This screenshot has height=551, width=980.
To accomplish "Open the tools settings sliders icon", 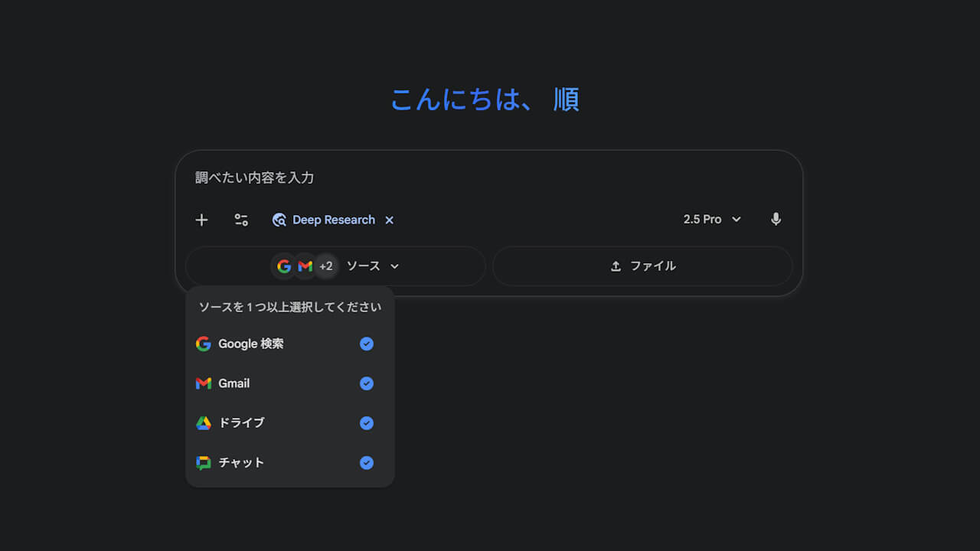I will tap(241, 220).
